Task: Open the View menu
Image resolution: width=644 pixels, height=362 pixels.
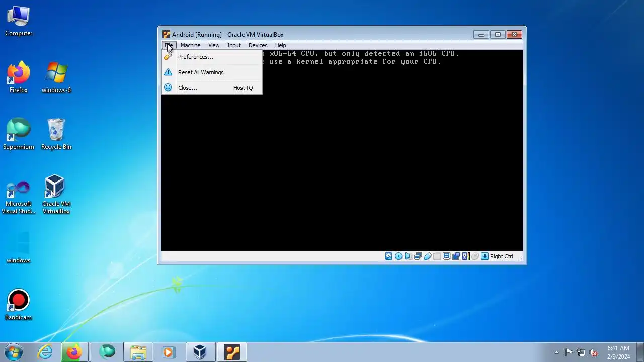Action: pyautogui.click(x=214, y=45)
